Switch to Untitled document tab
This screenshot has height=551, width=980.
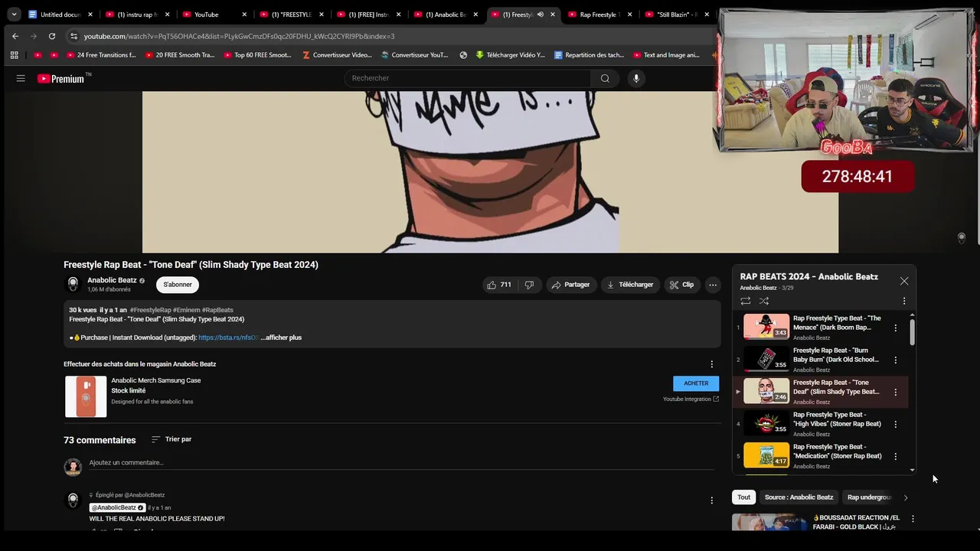(x=60, y=15)
